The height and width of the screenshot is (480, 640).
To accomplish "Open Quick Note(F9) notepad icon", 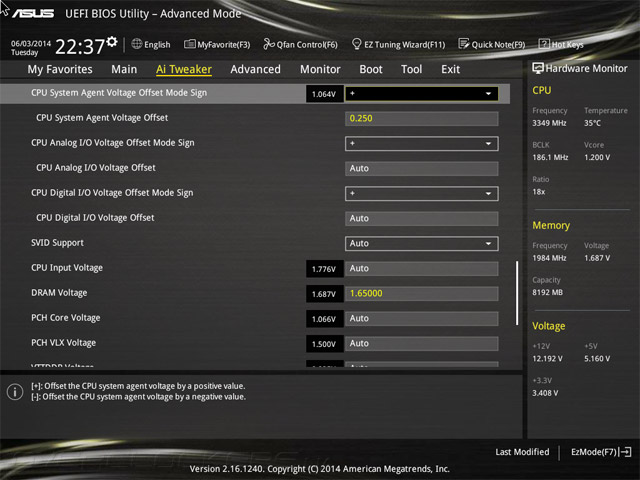I will [x=464, y=44].
